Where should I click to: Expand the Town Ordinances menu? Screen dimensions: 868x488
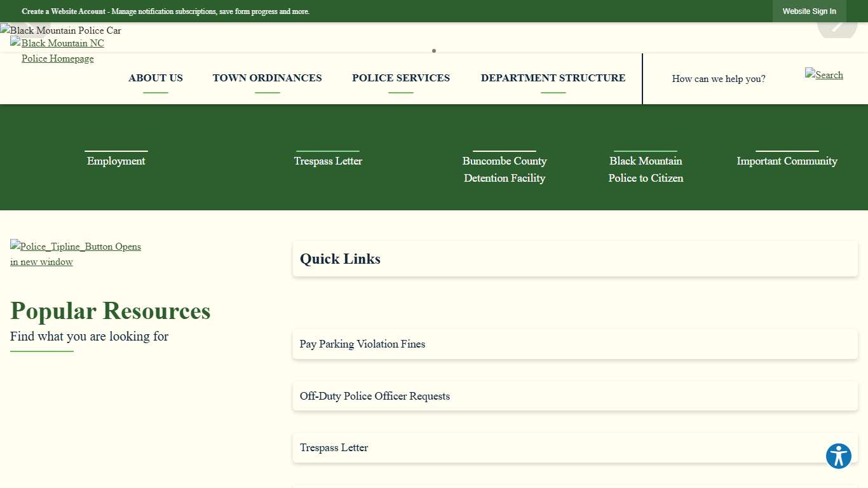point(267,78)
